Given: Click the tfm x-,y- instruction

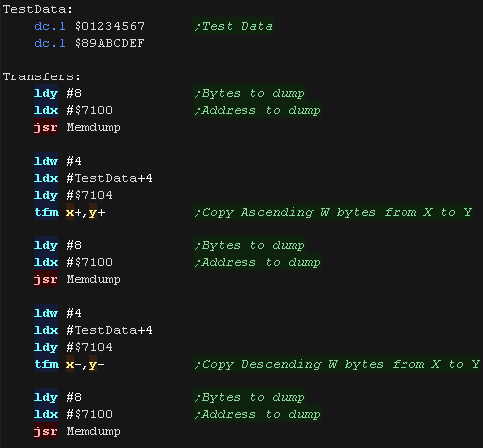Looking at the screenshot, I should coord(70,364).
